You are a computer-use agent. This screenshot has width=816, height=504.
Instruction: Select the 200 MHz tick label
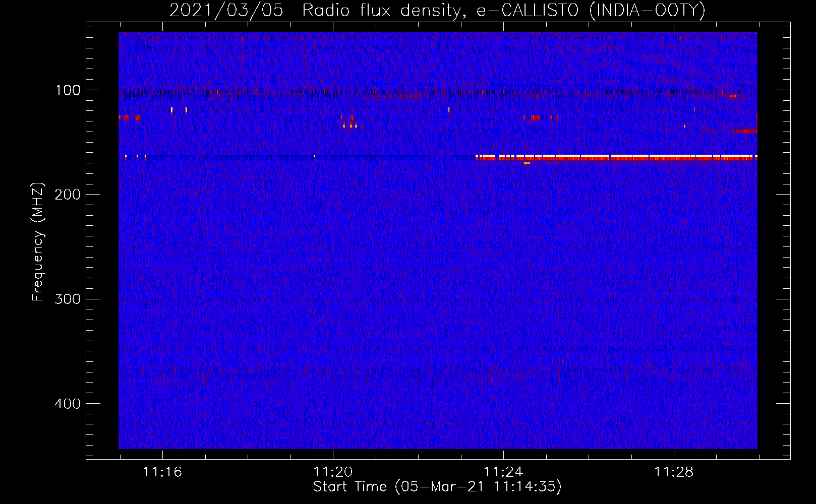(x=68, y=195)
